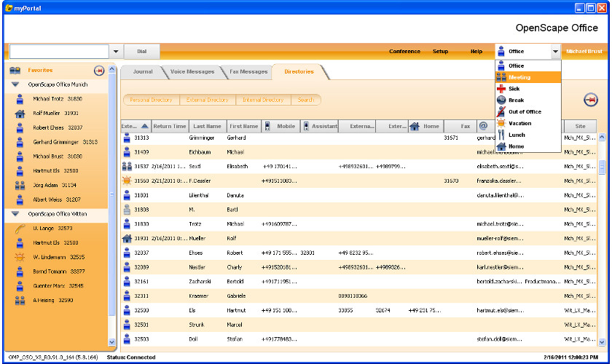The height and width of the screenshot is (364, 612).
Task: Sort by Return Time column header
Action: coord(170,126)
